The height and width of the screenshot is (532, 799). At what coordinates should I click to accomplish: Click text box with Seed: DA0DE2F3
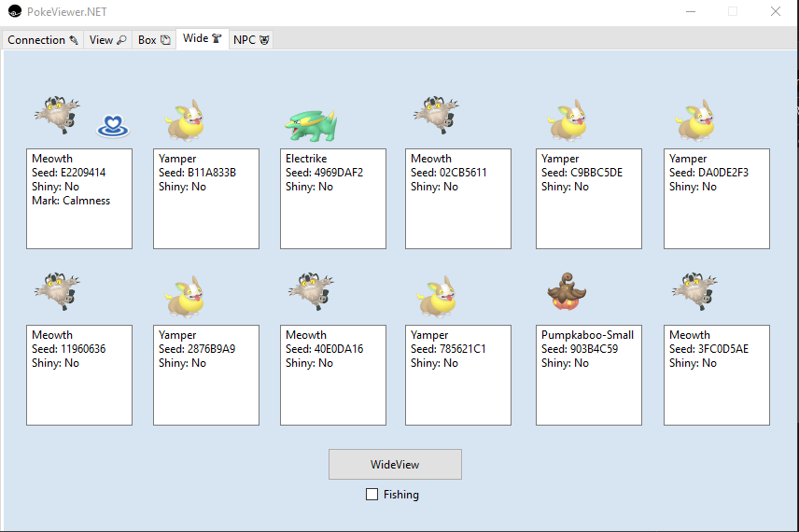point(717,199)
